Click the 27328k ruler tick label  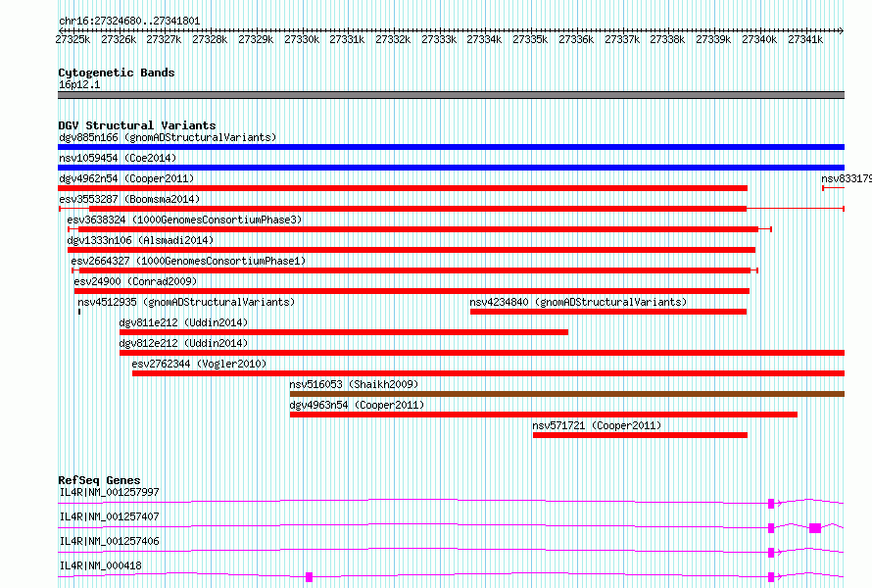tap(210, 39)
